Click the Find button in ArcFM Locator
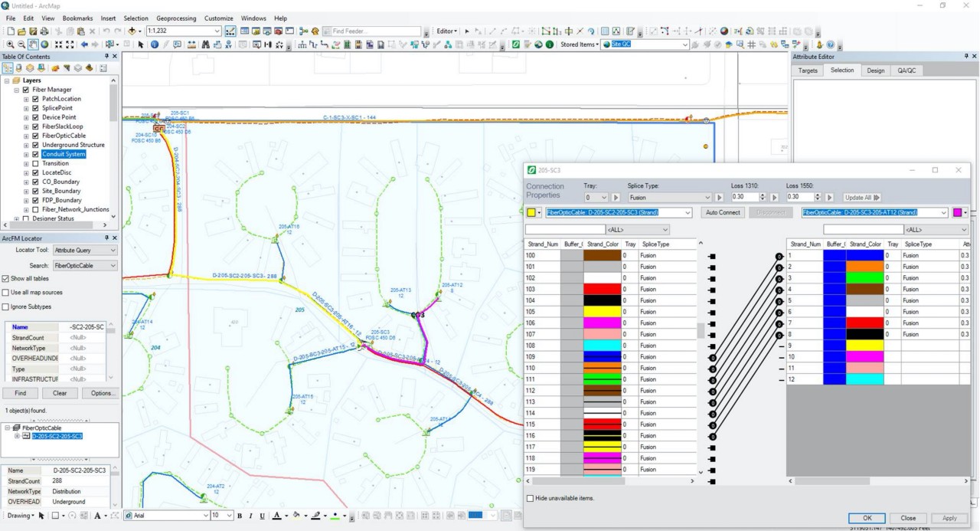980x531 pixels. pos(21,393)
